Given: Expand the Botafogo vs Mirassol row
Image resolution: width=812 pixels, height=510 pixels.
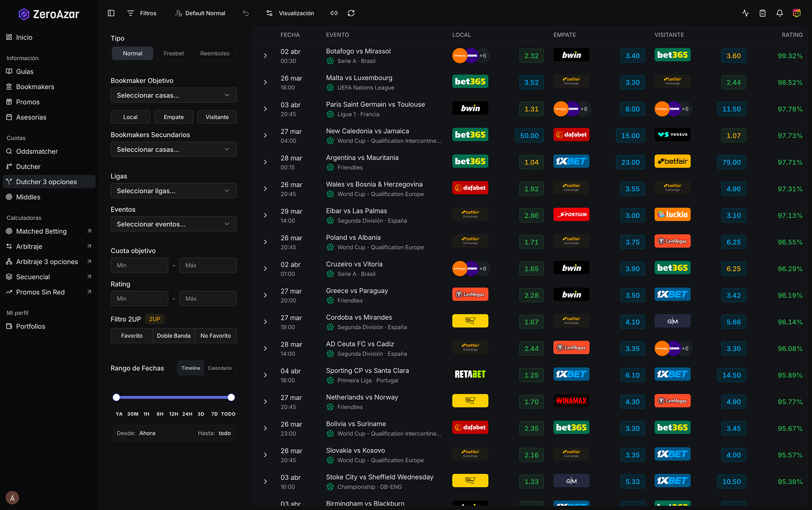Looking at the screenshot, I should coord(265,56).
